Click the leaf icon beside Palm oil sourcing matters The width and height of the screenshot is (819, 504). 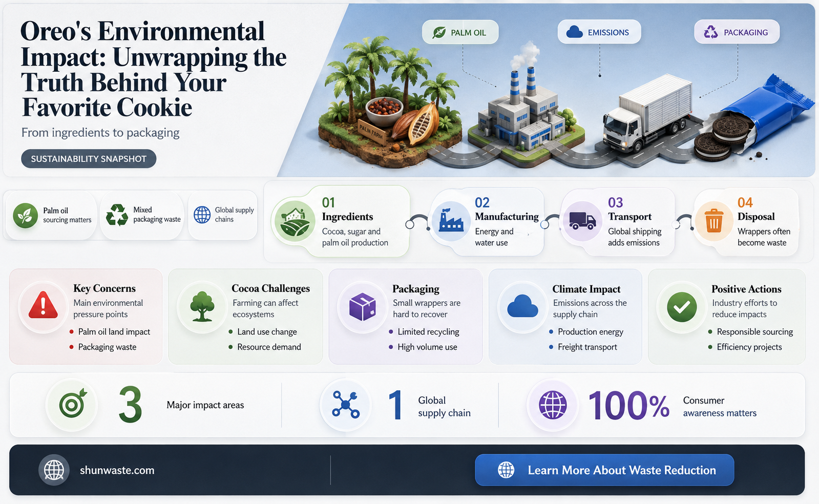(x=26, y=216)
